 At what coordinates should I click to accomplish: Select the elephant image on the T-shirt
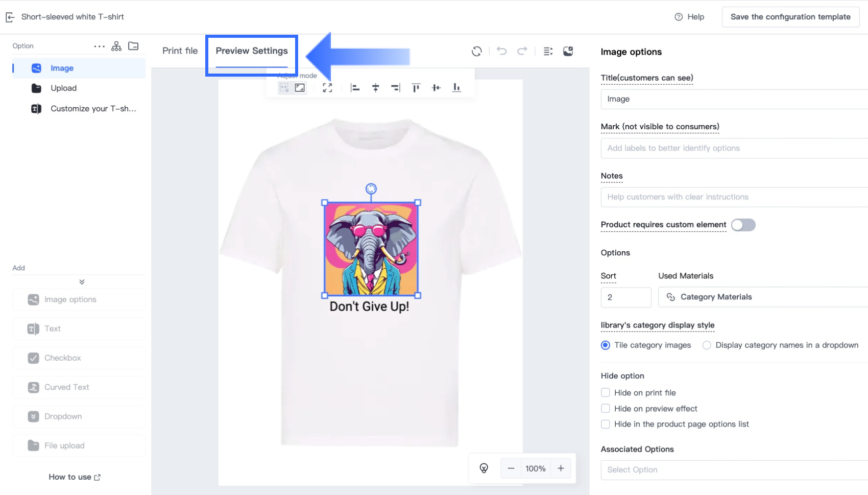(371, 249)
